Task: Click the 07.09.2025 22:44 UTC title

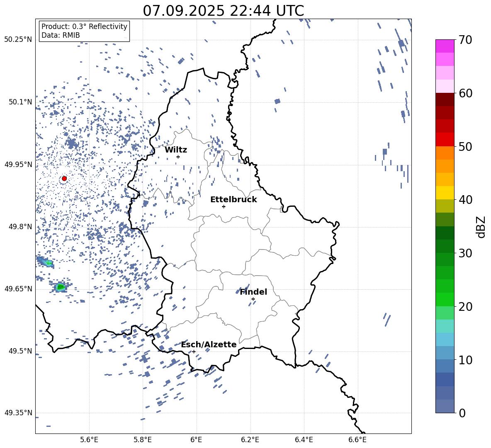Action: [x=223, y=11]
